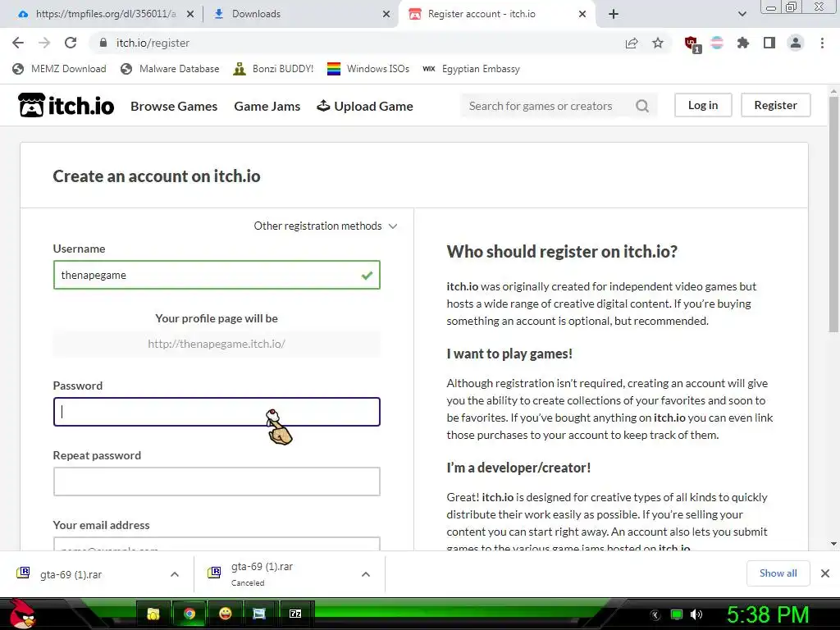Click the itch.io logo
The height and width of the screenshot is (630, 840).
66,105
